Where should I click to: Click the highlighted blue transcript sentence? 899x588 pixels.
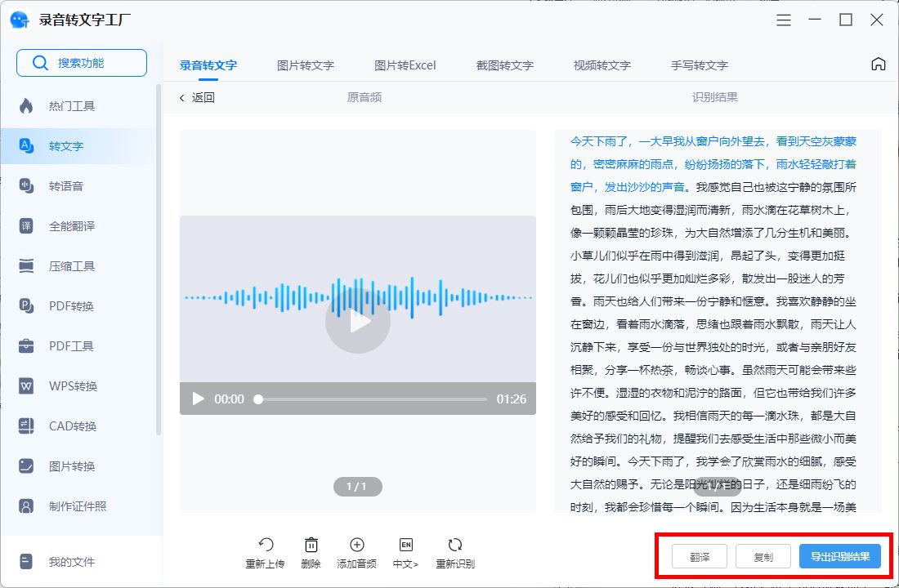coord(713,164)
